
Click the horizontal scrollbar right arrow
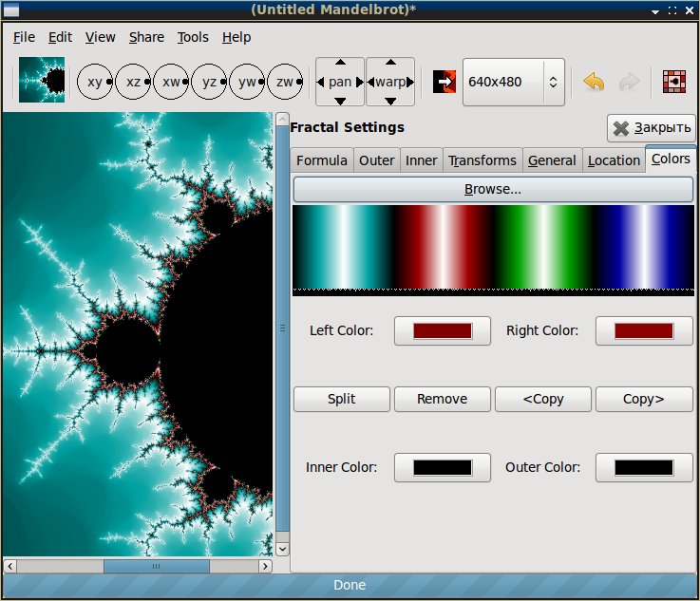click(x=266, y=566)
